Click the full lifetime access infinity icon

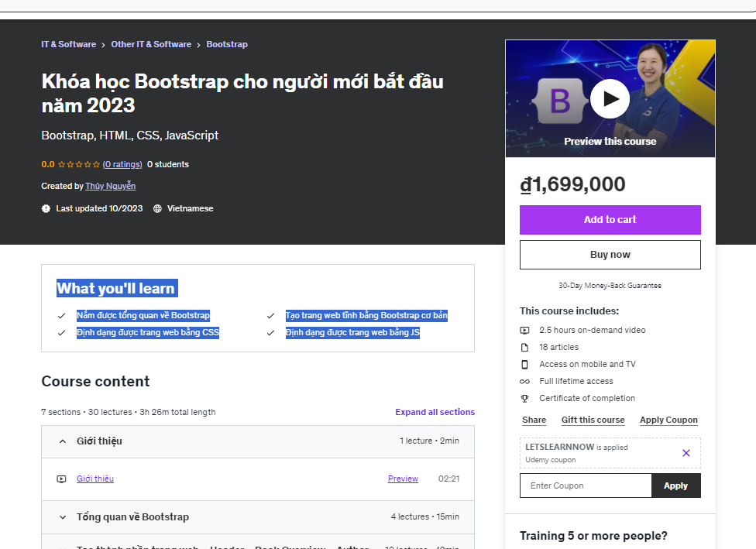[524, 381]
